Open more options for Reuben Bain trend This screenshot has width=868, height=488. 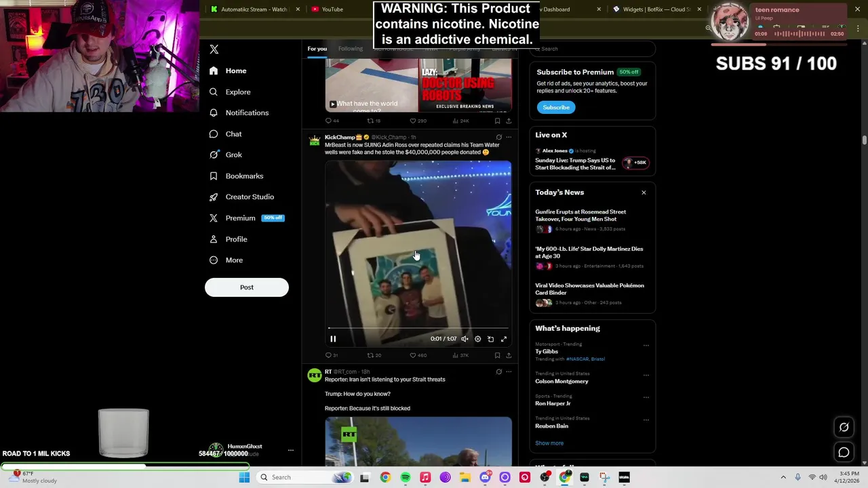pos(646,419)
